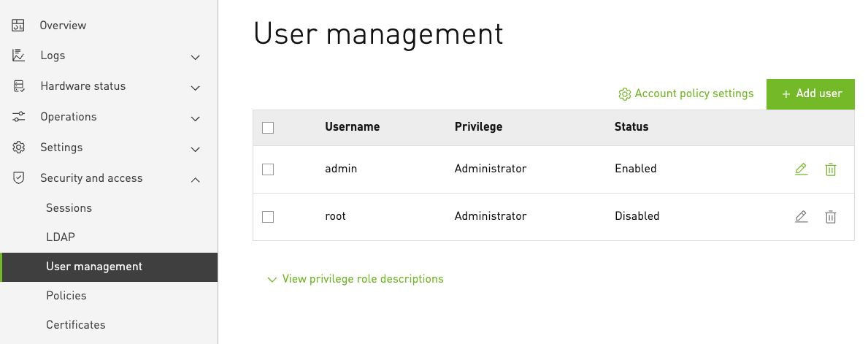Expand the Settings section chevron
The height and width of the screenshot is (344, 868).
pyautogui.click(x=195, y=149)
